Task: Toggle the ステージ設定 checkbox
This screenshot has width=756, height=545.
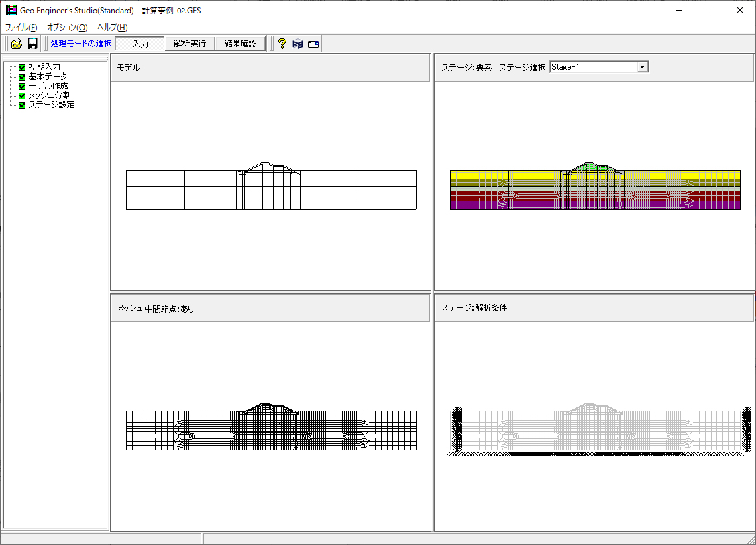Action: (x=22, y=105)
